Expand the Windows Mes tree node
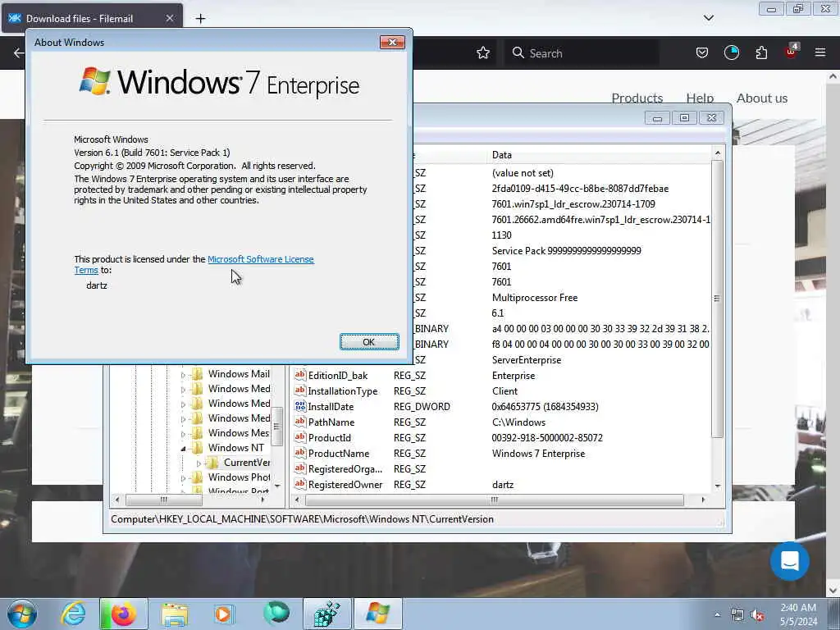The height and width of the screenshot is (630, 840). (x=183, y=434)
